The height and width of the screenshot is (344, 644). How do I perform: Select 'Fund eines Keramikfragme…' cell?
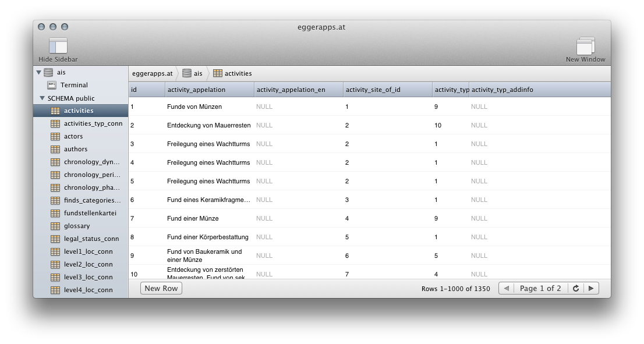point(208,200)
